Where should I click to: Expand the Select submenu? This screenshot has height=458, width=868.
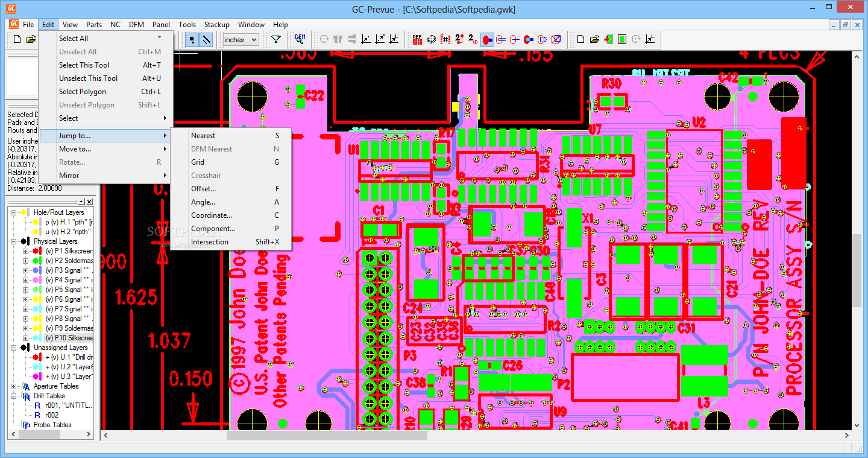point(106,118)
